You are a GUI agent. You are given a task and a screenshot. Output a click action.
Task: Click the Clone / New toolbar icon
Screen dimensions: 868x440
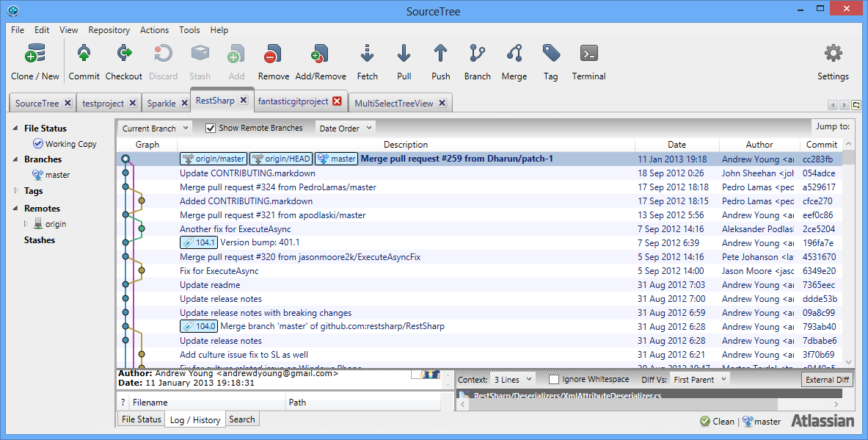(35, 54)
